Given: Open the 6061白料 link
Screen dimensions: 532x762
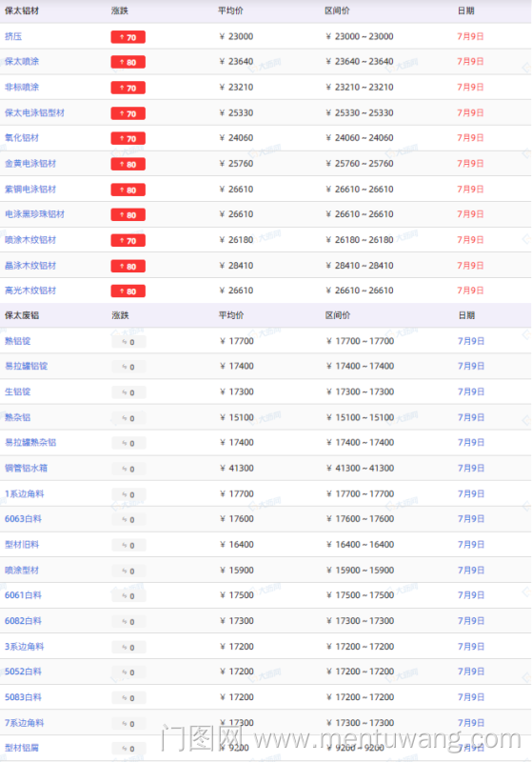Looking at the screenshot, I should click(x=23, y=595).
